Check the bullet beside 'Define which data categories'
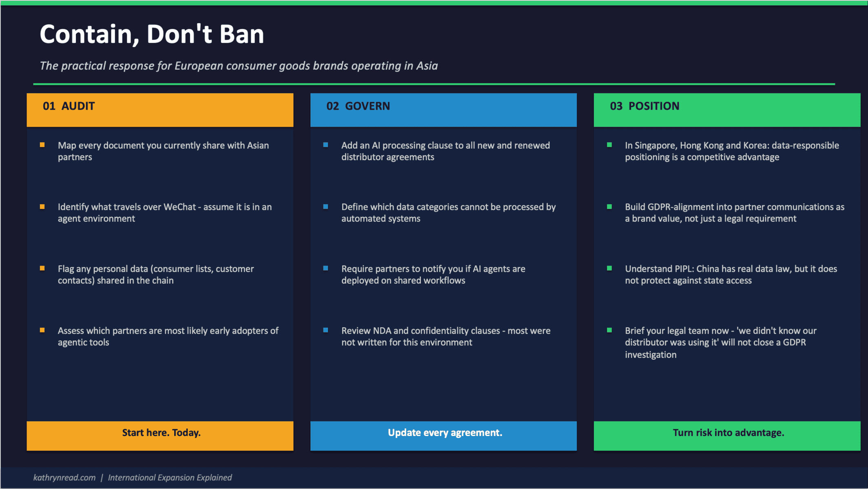 click(x=325, y=206)
